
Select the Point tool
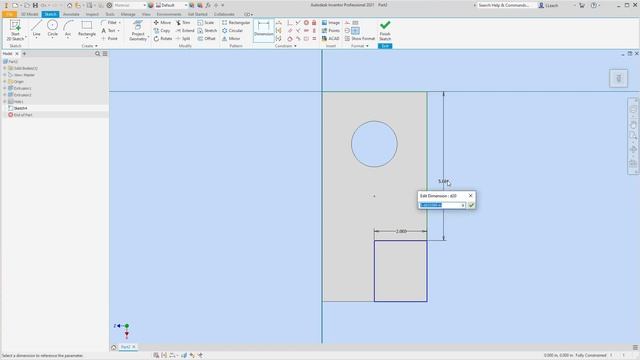tap(109, 38)
